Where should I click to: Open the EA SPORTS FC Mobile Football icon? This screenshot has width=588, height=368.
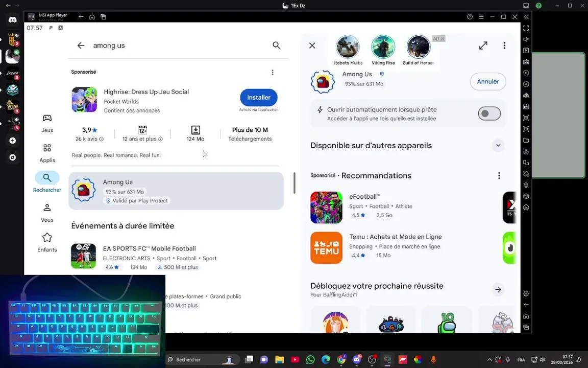click(x=83, y=256)
